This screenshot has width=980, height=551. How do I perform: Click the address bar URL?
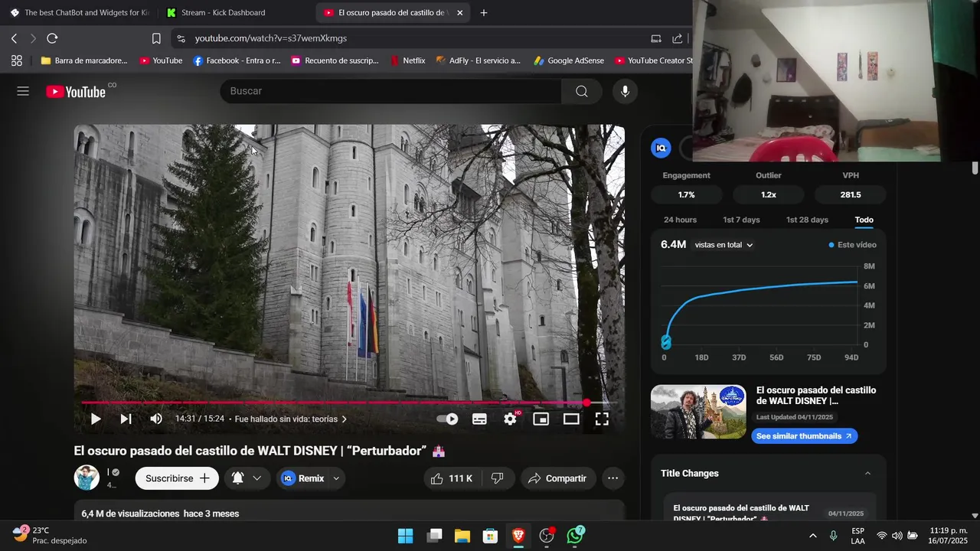click(x=271, y=38)
